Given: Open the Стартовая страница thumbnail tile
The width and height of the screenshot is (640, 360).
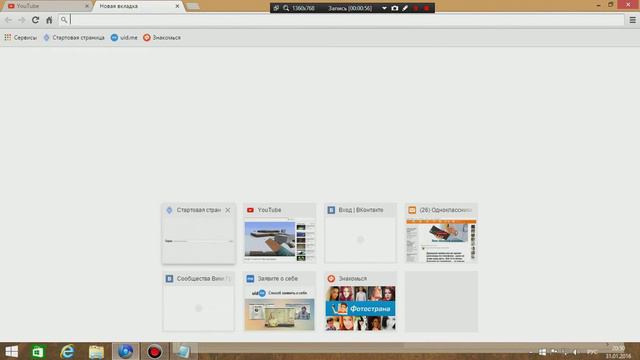Looking at the screenshot, I should 199,233.
